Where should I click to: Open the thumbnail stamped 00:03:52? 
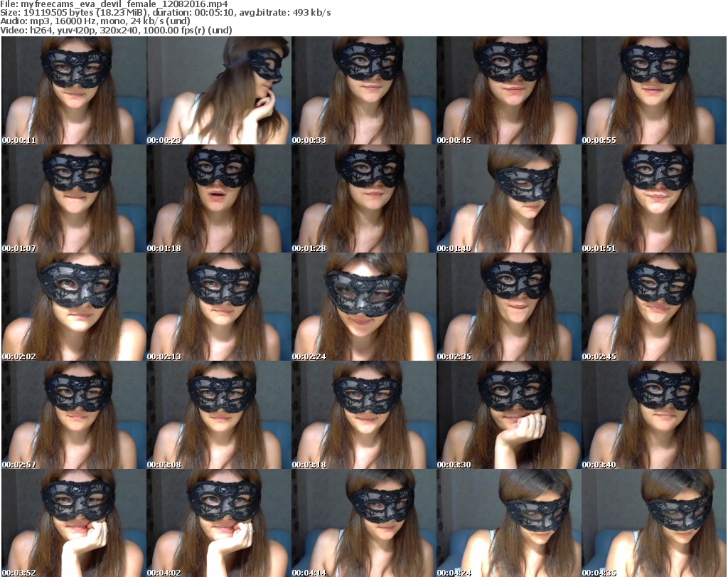click(x=74, y=523)
